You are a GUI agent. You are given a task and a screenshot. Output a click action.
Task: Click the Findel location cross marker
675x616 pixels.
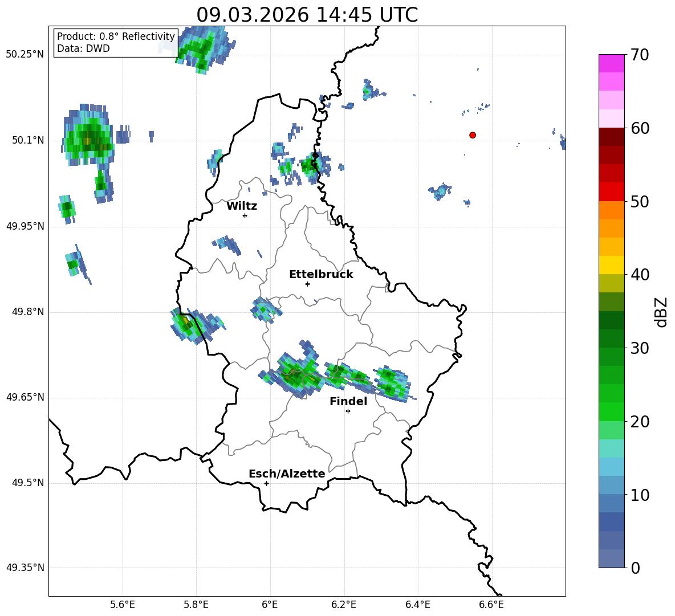[348, 411]
